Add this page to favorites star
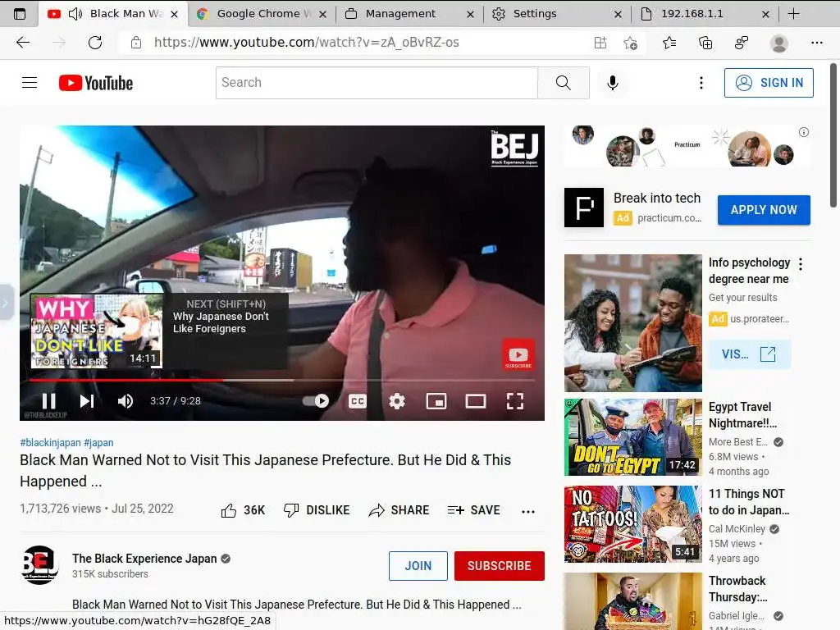 [631, 43]
